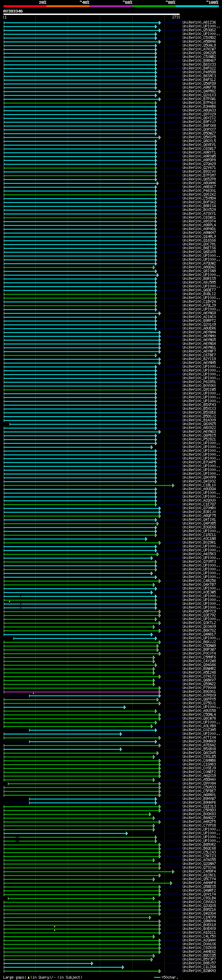Select label UniRef100_C9SLB4
The image size is (222, 980).
pyautogui.click(x=199, y=898)
